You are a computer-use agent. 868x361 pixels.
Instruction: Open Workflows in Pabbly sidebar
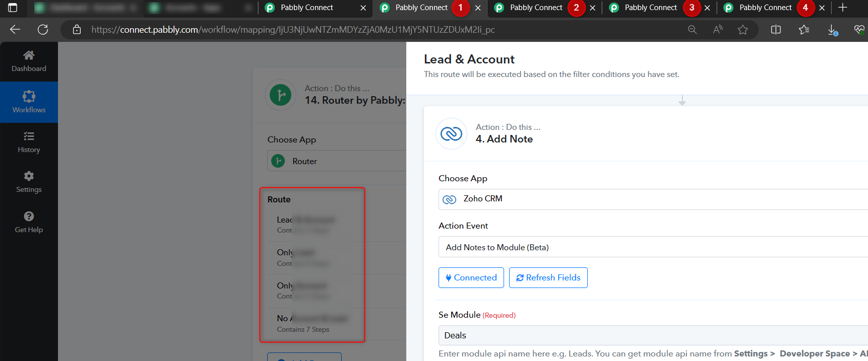click(x=29, y=102)
